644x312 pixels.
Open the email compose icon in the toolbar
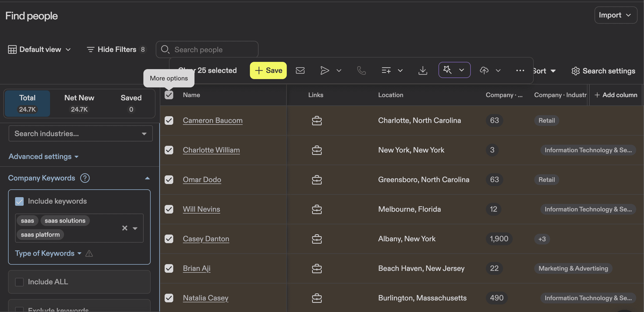click(300, 70)
